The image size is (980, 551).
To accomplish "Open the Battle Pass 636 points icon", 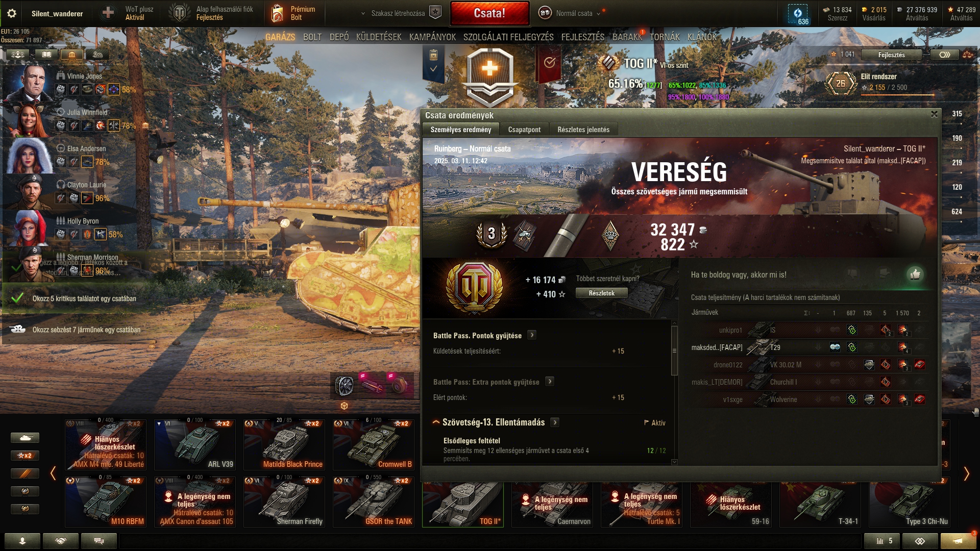I will (x=798, y=14).
